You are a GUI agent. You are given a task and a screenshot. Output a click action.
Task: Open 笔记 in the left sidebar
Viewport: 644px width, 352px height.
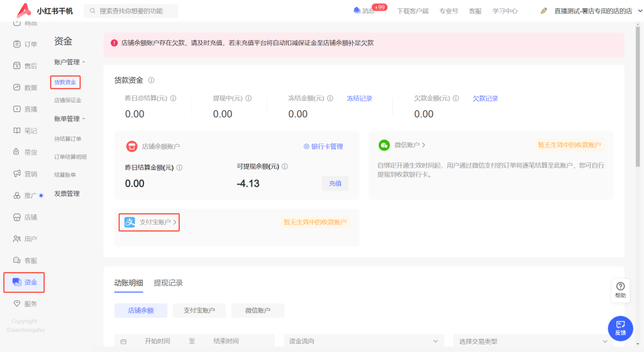coord(25,131)
